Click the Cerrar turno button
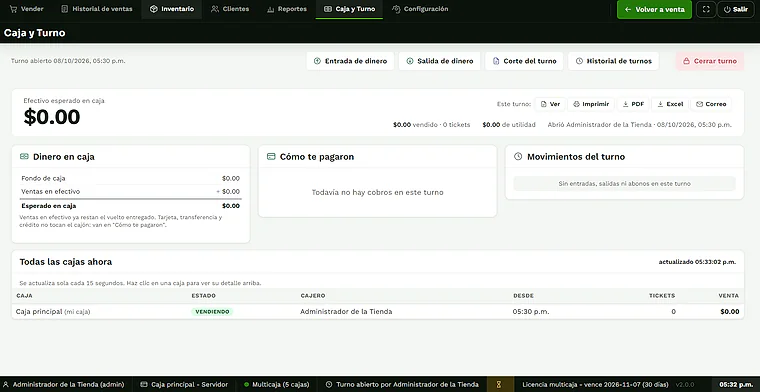The image size is (760, 392). (x=710, y=61)
